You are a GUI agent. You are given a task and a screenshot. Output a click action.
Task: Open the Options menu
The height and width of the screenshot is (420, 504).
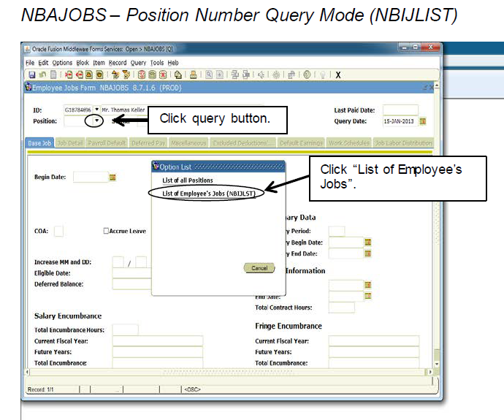click(x=63, y=63)
